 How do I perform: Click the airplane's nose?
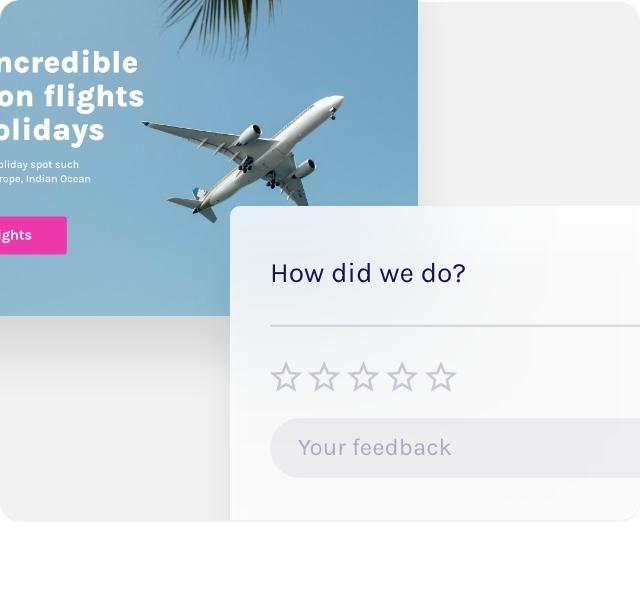tap(338, 99)
